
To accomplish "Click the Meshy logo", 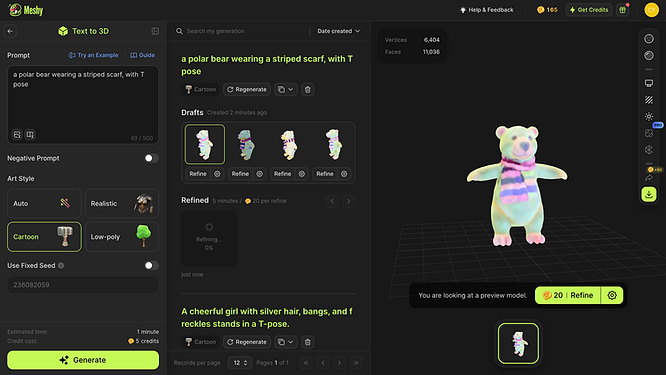I will [x=26, y=10].
